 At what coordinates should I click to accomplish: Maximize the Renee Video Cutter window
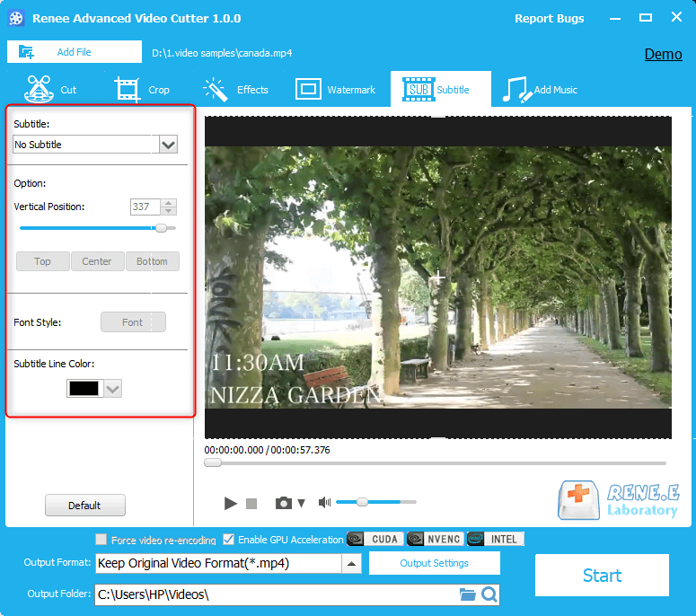[646, 18]
